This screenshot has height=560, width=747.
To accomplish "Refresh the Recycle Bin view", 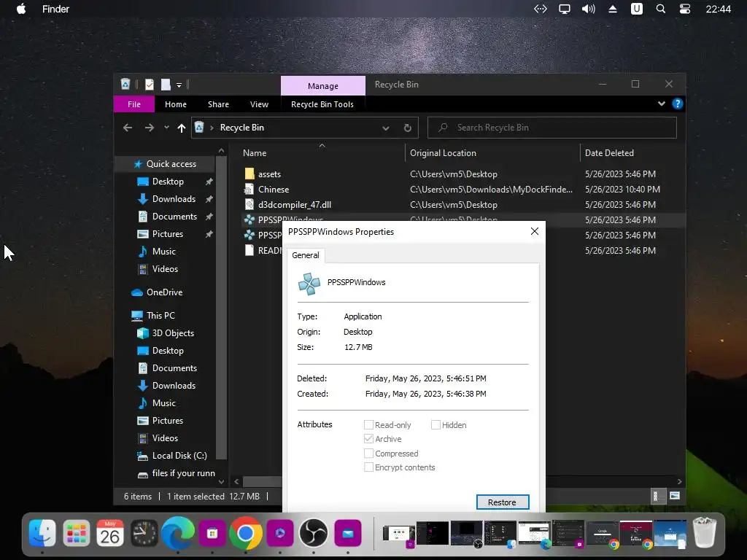I will 407,128.
